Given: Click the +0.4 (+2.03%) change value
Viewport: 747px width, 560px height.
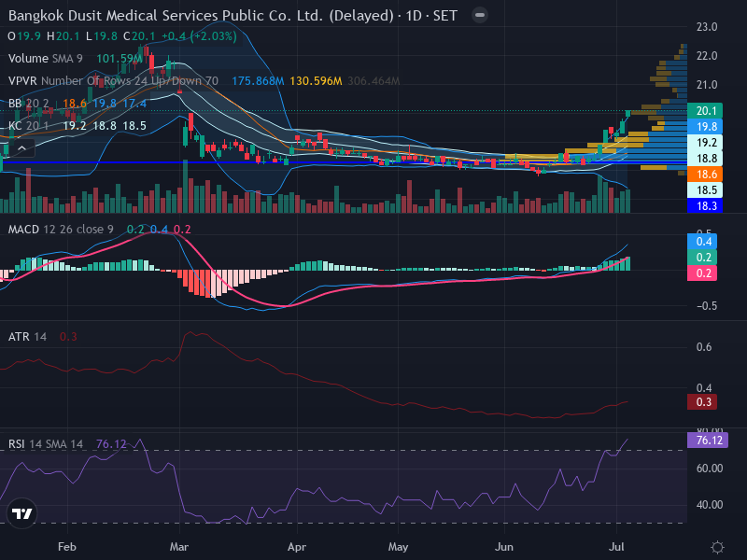Looking at the screenshot, I should click(199, 36).
